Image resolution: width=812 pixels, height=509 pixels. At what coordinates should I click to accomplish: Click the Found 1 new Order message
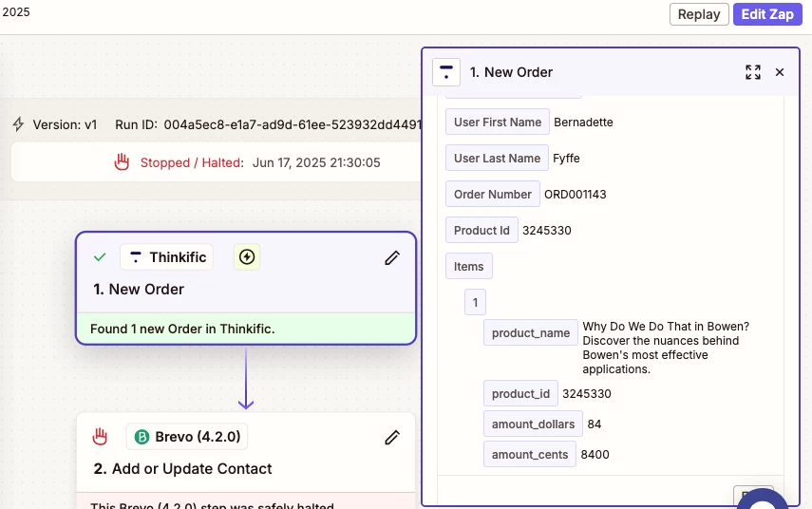coord(182,329)
